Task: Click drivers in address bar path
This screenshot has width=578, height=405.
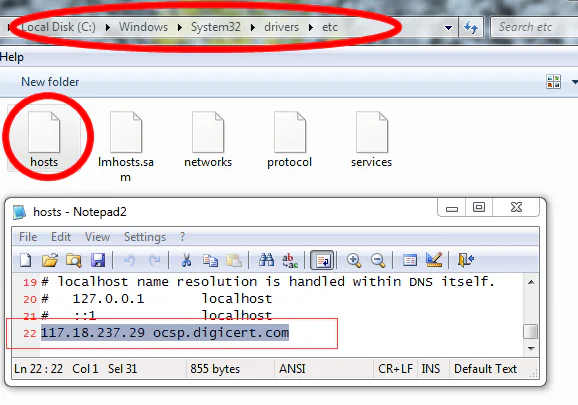Action: pos(281,27)
